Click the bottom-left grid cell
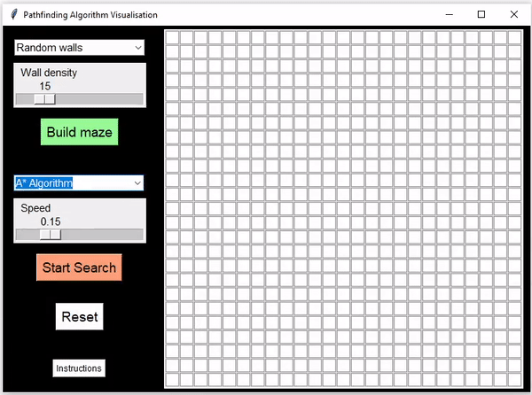This screenshot has width=532, height=395. tap(172, 380)
